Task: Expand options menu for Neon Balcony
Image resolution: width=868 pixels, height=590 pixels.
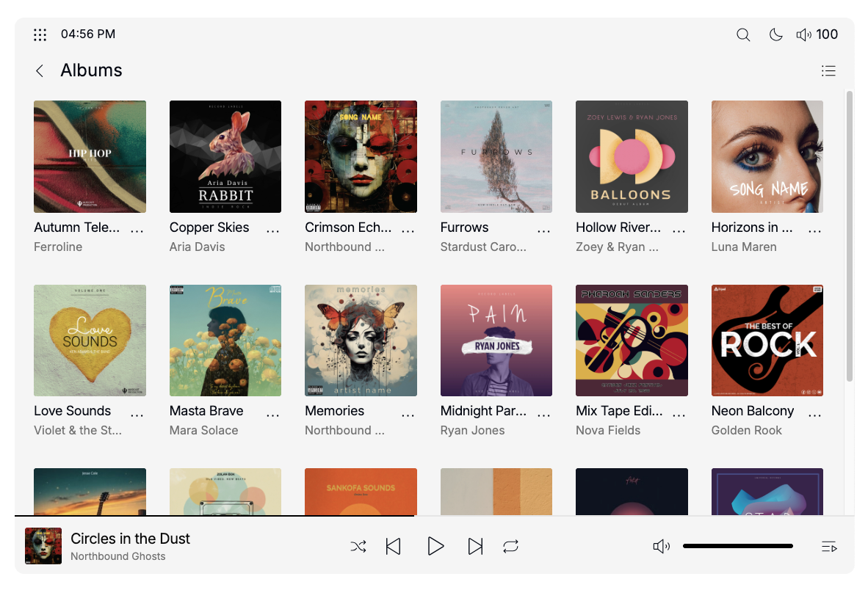Action: (814, 414)
